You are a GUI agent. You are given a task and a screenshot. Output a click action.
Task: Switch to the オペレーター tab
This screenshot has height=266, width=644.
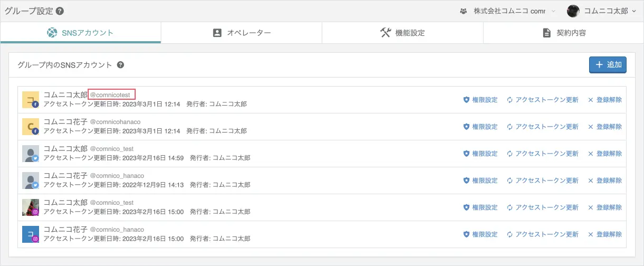click(241, 33)
